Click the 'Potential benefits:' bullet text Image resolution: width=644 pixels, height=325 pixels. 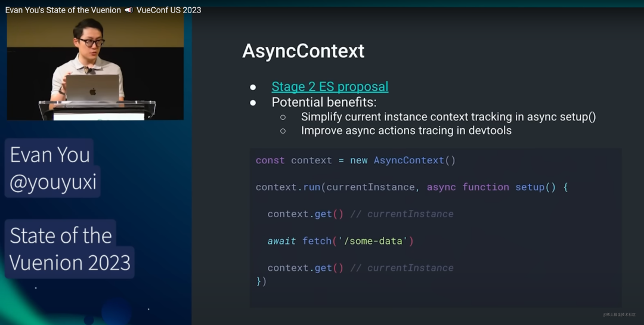(324, 102)
